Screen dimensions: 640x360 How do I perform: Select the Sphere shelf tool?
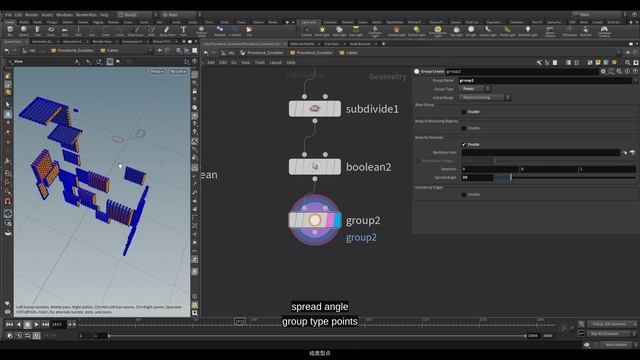tap(24, 31)
